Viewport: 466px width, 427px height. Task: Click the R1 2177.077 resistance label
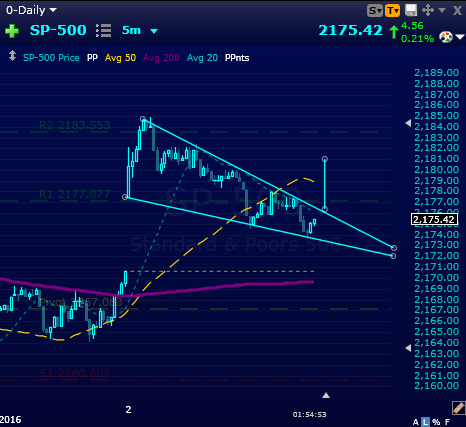click(75, 194)
